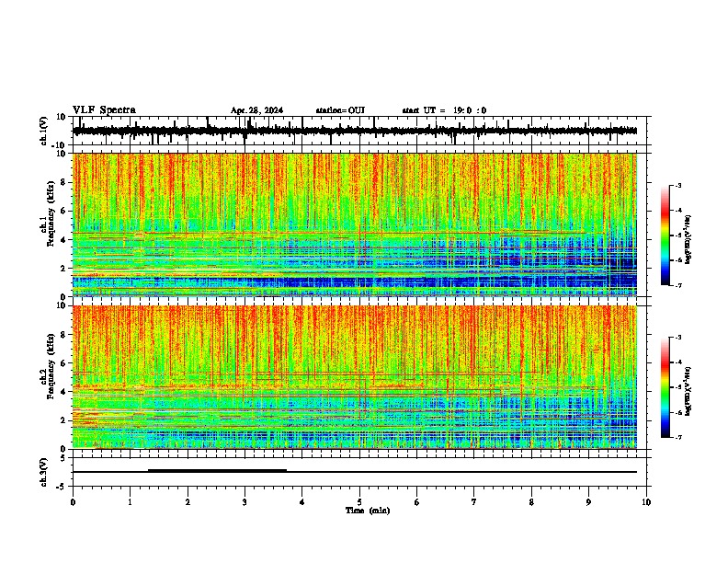
Task: Click the ch.1 spectrogram panel
Action: click(x=355, y=224)
